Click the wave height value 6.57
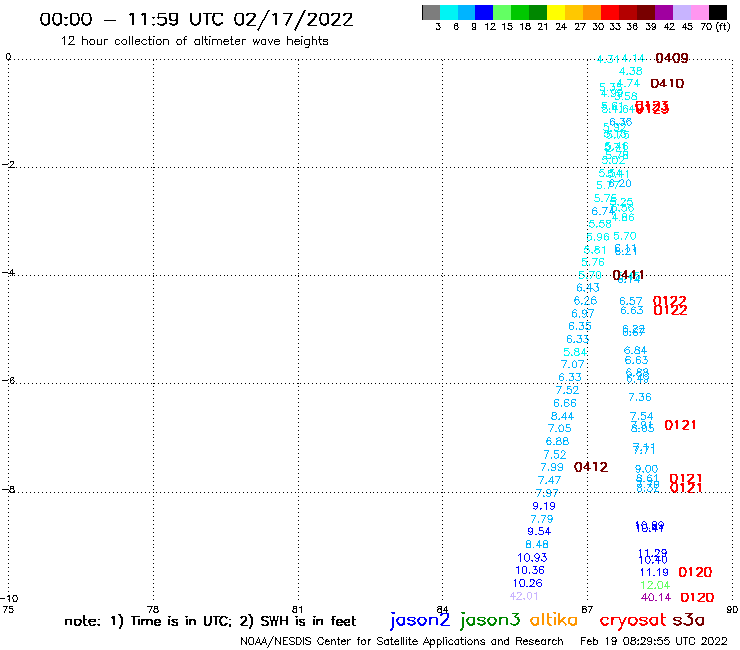This screenshot has height=650, width=740. click(x=631, y=301)
